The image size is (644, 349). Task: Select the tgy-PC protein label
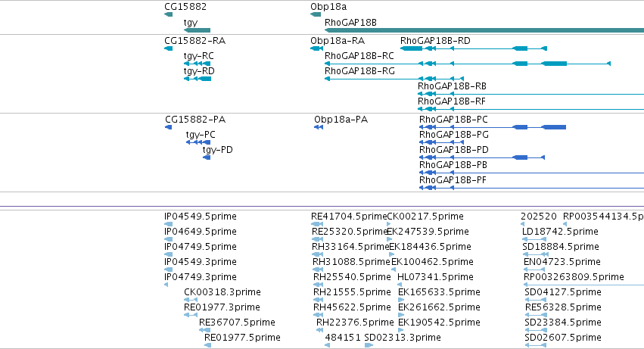201,135
